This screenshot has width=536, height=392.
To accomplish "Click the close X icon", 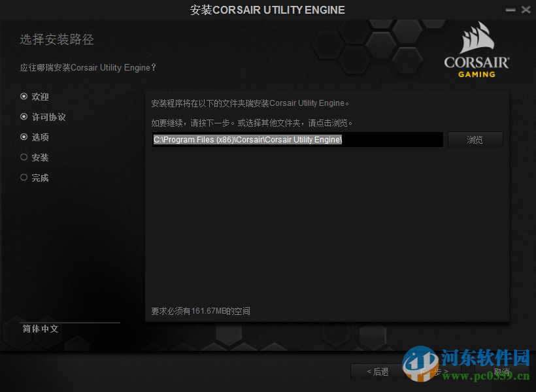I will tap(526, 9).
